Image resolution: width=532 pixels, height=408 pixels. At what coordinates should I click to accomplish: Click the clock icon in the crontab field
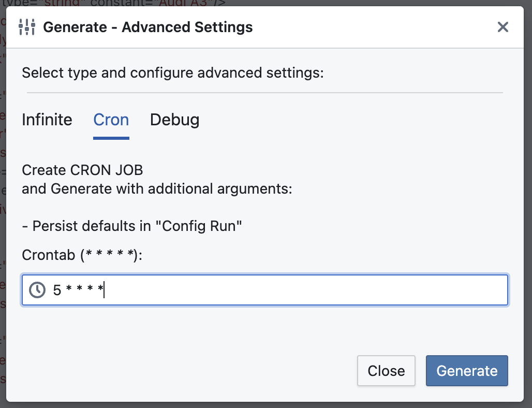tap(37, 290)
